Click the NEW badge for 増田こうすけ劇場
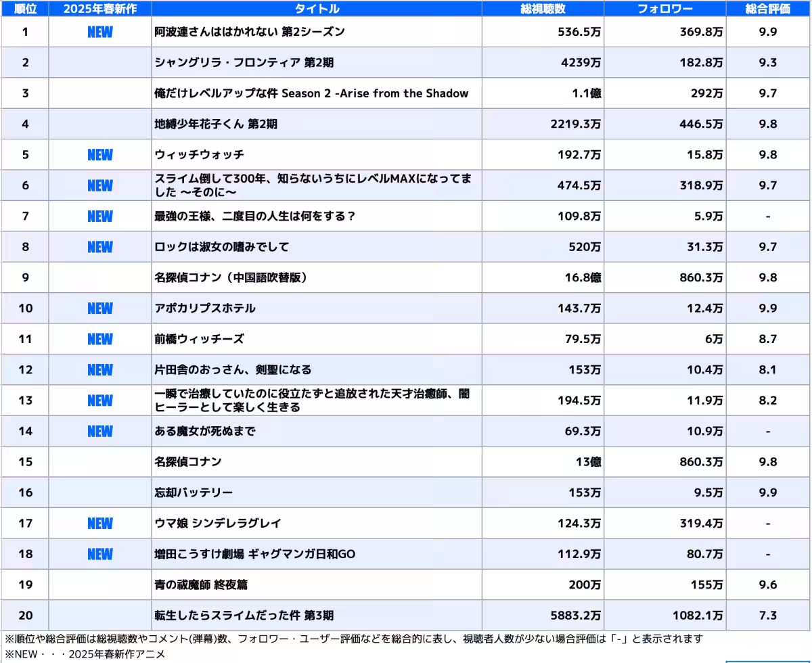Screen dimensions: 812x663 click(x=99, y=554)
